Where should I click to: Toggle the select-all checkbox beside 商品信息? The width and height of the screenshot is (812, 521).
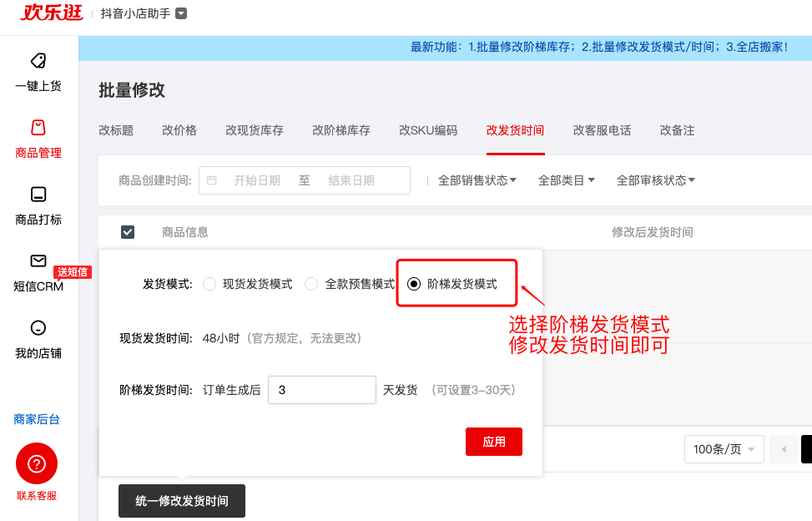point(128,232)
